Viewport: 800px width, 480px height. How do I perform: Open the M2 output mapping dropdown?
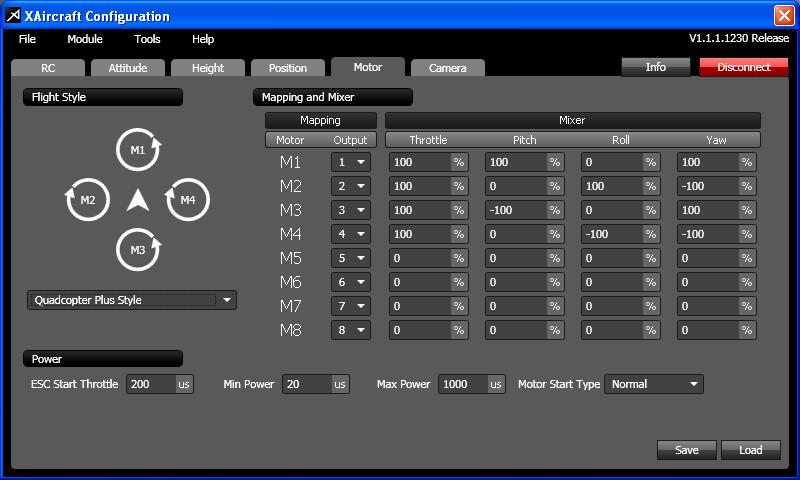click(351, 186)
